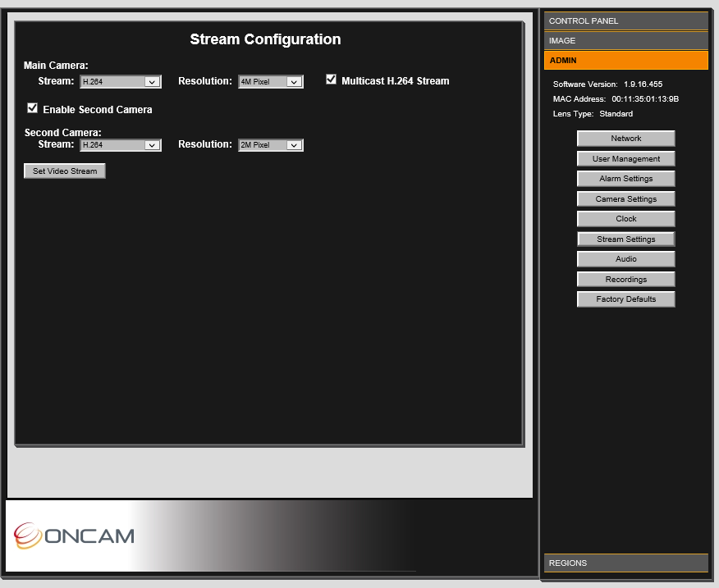Expand the Regions section
Viewport: 719px width, 588px height.
[626, 563]
